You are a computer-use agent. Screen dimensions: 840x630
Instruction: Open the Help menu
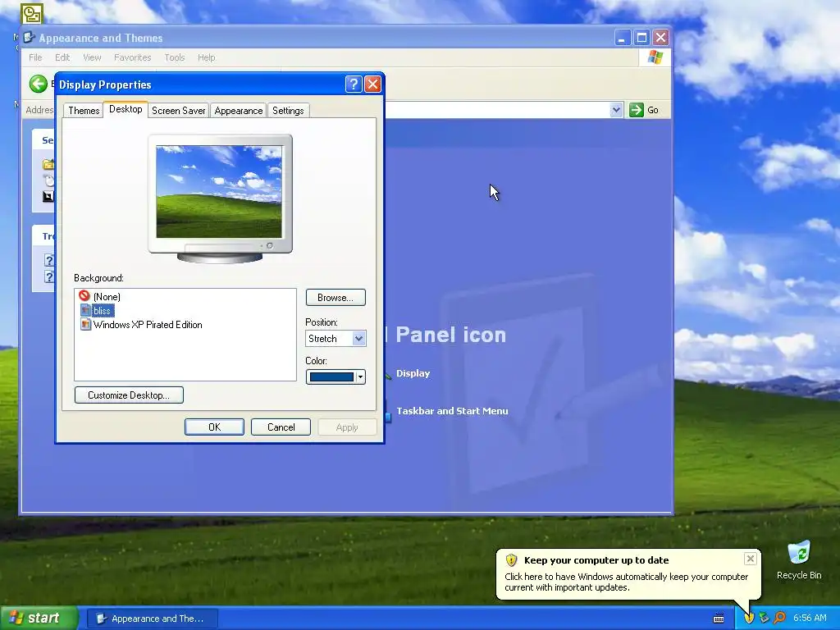coord(206,57)
